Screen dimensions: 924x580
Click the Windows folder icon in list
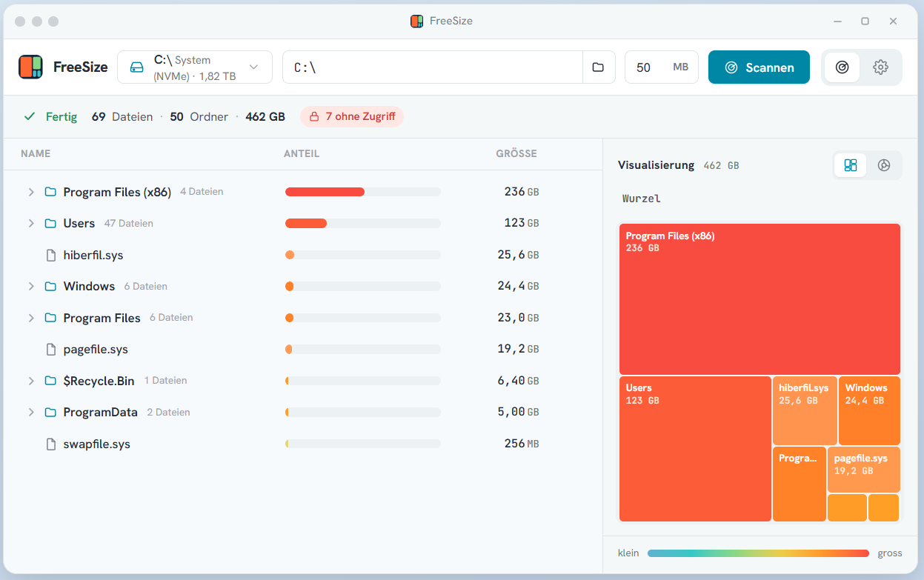pyautogui.click(x=50, y=286)
